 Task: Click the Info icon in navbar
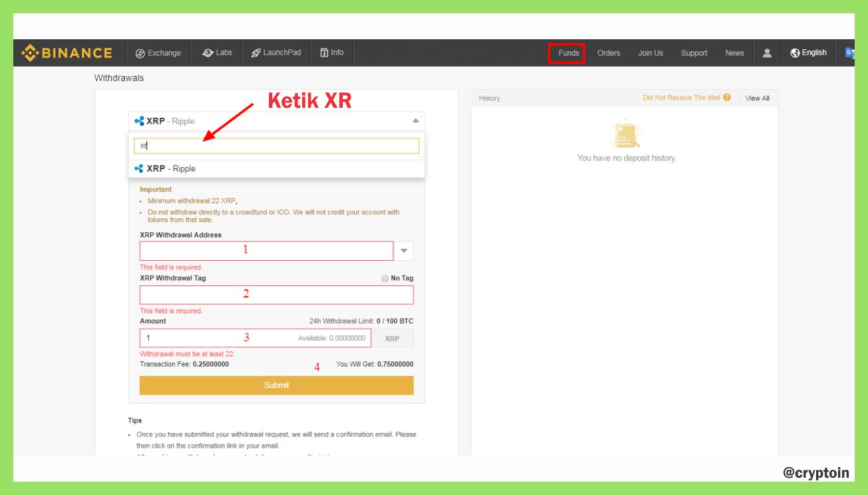(324, 53)
